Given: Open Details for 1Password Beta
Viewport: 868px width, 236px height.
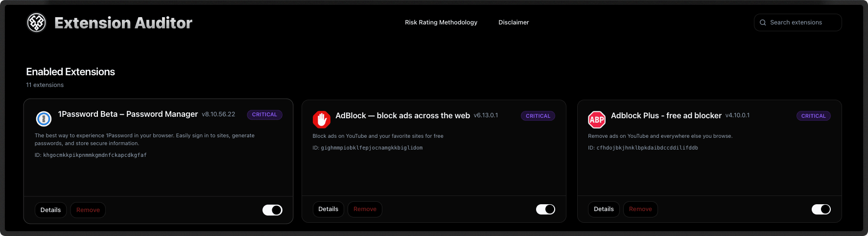Looking at the screenshot, I should tap(50, 210).
